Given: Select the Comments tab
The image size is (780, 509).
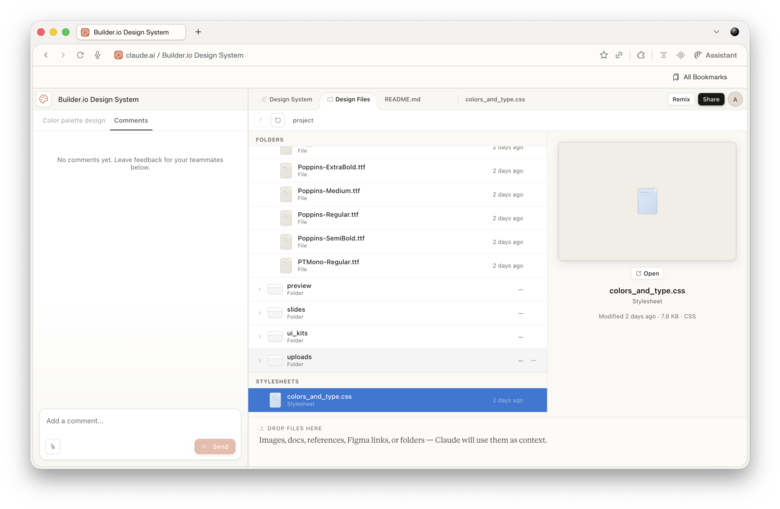Looking at the screenshot, I should point(131,120).
